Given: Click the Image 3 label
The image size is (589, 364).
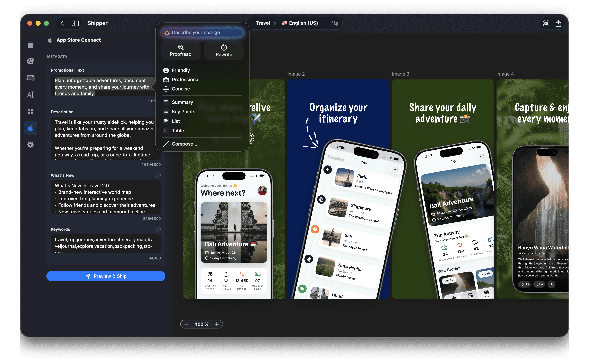Looking at the screenshot, I should coord(400,74).
